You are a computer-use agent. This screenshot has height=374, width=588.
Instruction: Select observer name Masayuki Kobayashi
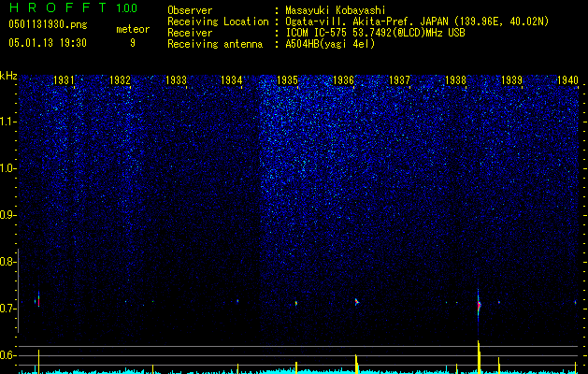(336, 10)
